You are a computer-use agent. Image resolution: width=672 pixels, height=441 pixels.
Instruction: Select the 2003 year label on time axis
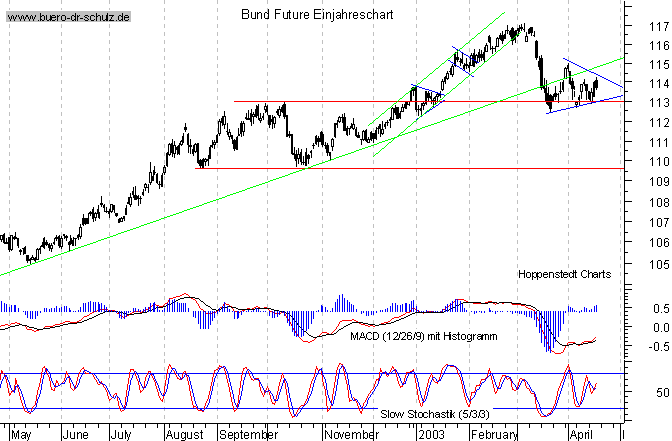point(431,435)
